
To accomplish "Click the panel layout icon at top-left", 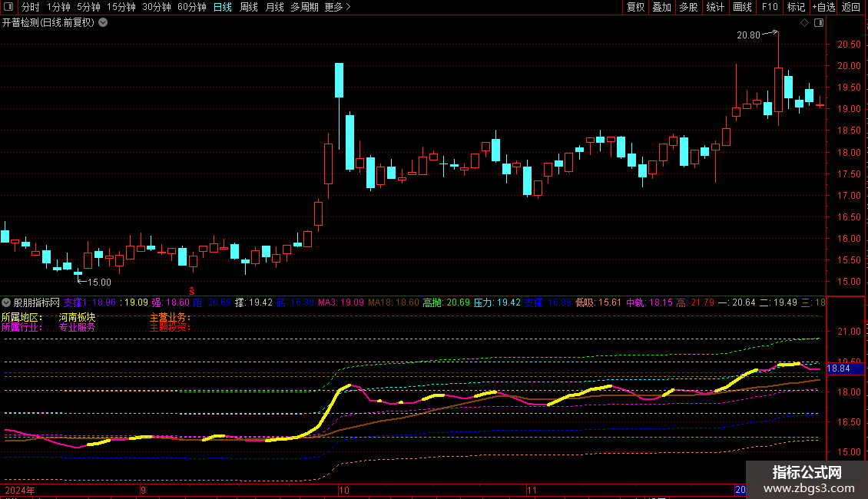I will click(8, 7).
